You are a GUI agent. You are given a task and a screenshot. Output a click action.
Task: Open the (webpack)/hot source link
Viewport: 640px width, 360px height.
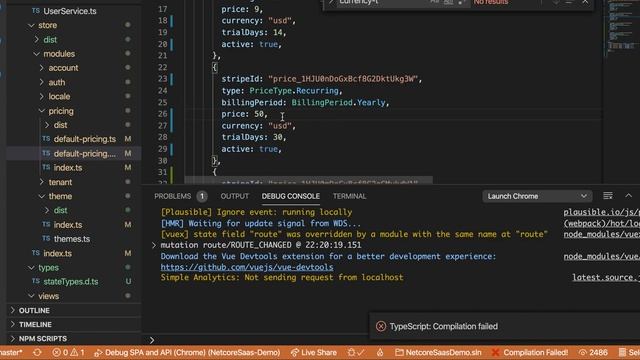coord(601,224)
